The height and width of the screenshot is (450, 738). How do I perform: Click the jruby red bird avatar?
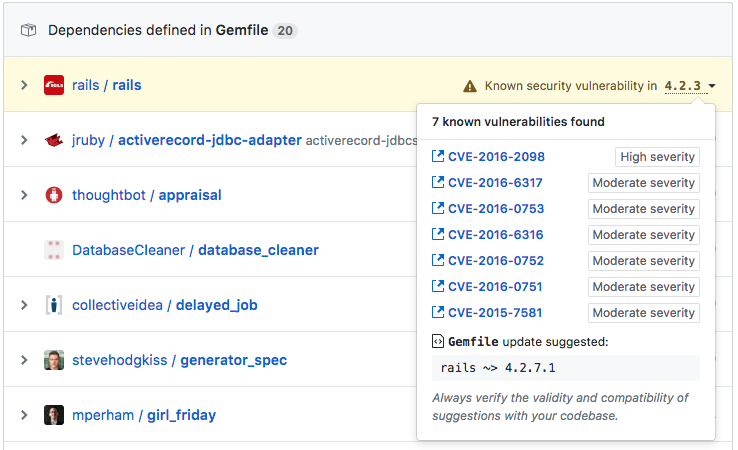point(54,140)
